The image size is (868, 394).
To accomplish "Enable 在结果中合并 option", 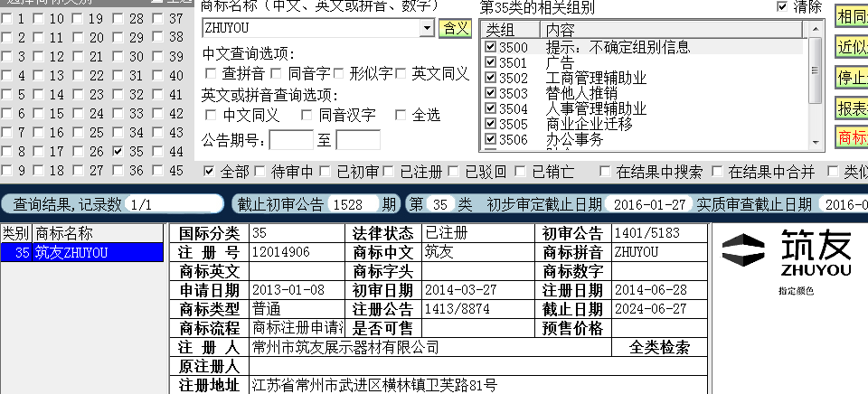I will point(717,171).
